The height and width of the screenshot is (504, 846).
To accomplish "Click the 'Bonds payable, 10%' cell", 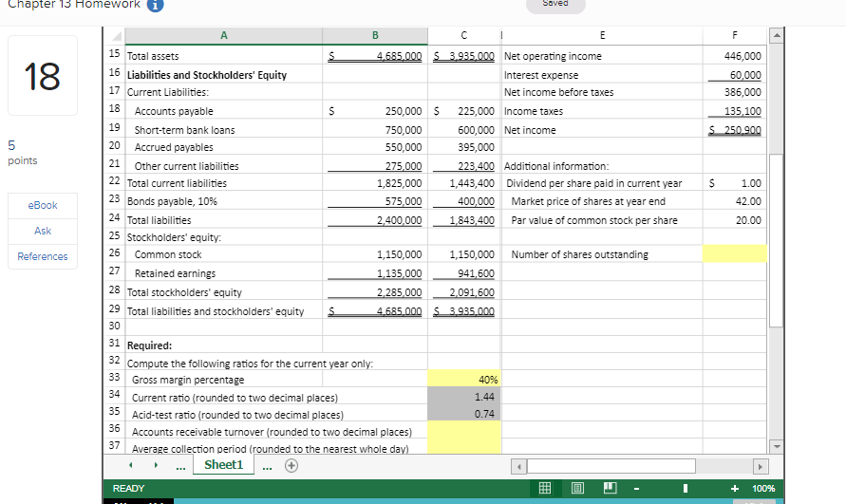I will point(224,200).
